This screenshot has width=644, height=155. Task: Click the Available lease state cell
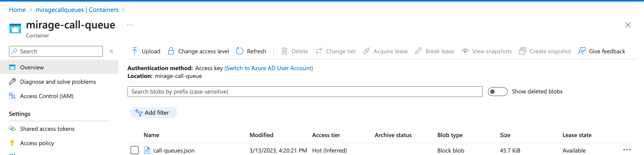click(x=574, y=151)
